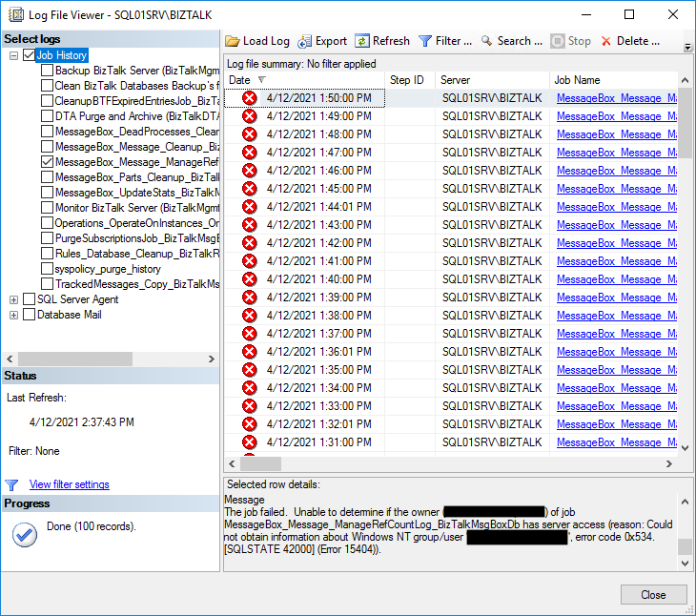Click the Search magnifier icon

487,41
